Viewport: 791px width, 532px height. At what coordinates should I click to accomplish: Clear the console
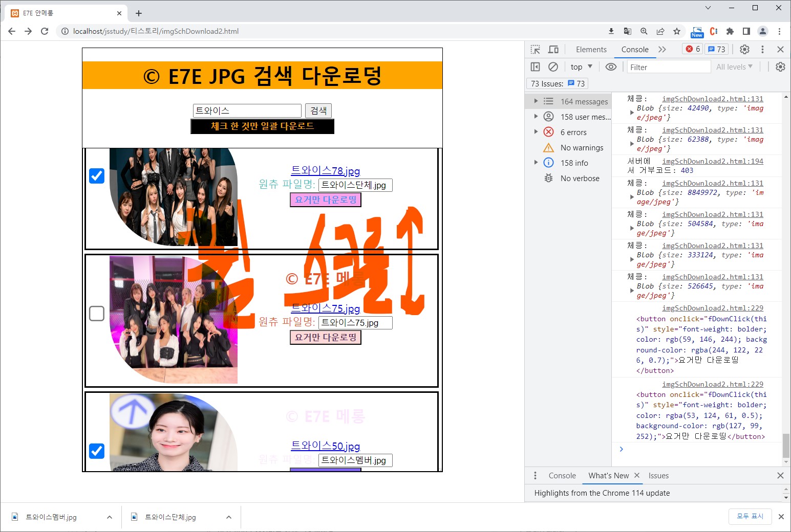coord(553,67)
